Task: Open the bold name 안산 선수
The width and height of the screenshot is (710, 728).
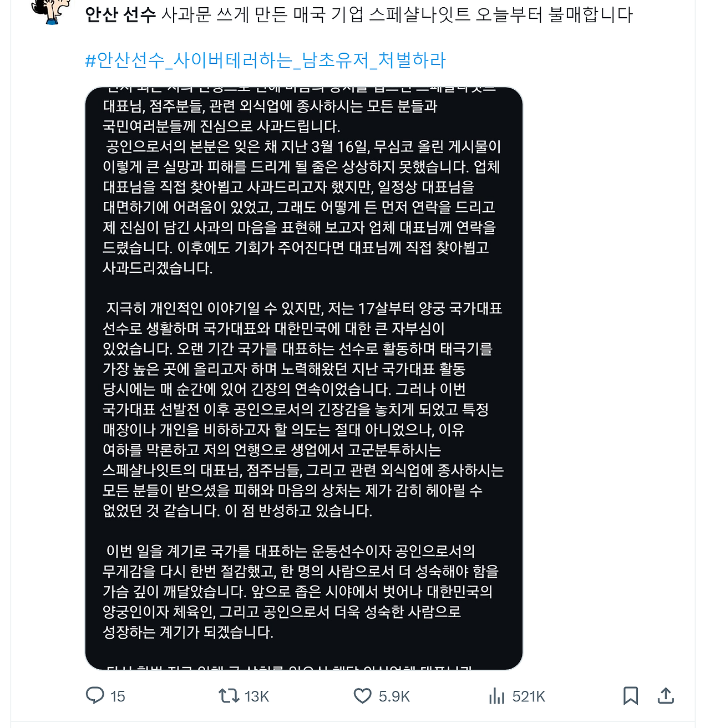Action: click(120, 14)
